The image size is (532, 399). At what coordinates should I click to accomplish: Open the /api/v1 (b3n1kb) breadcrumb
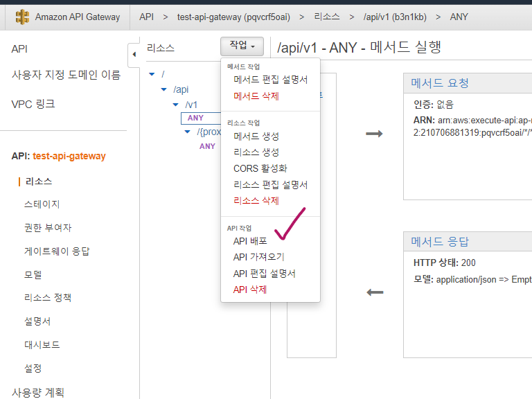[395, 17]
